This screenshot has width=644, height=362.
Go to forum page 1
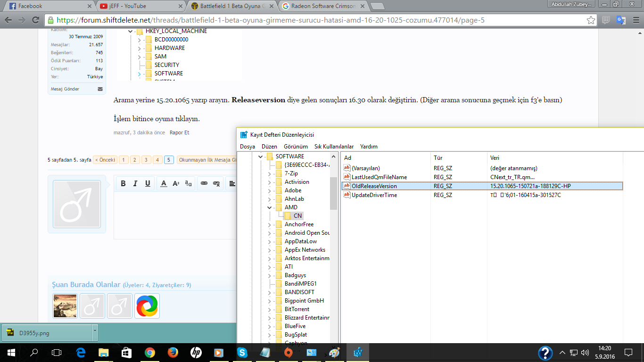(x=124, y=160)
